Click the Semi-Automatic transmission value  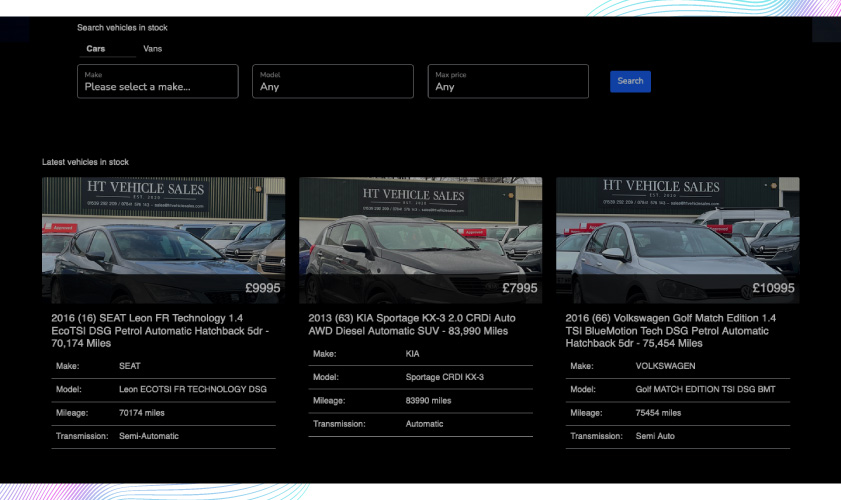pos(149,436)
